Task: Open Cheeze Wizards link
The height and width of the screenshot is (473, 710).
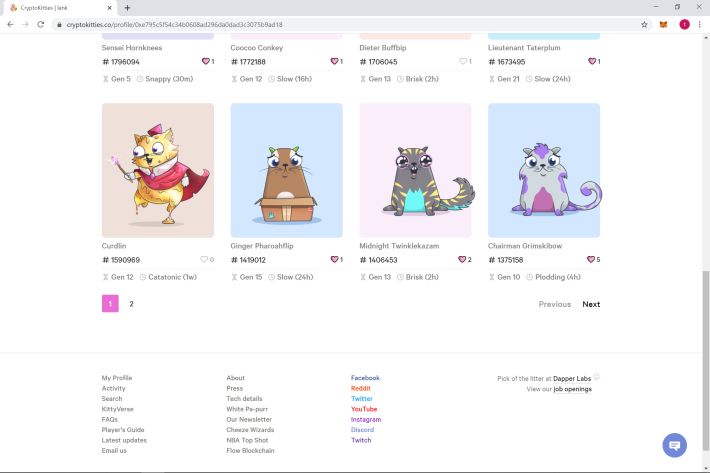Action: coord(250,430)
